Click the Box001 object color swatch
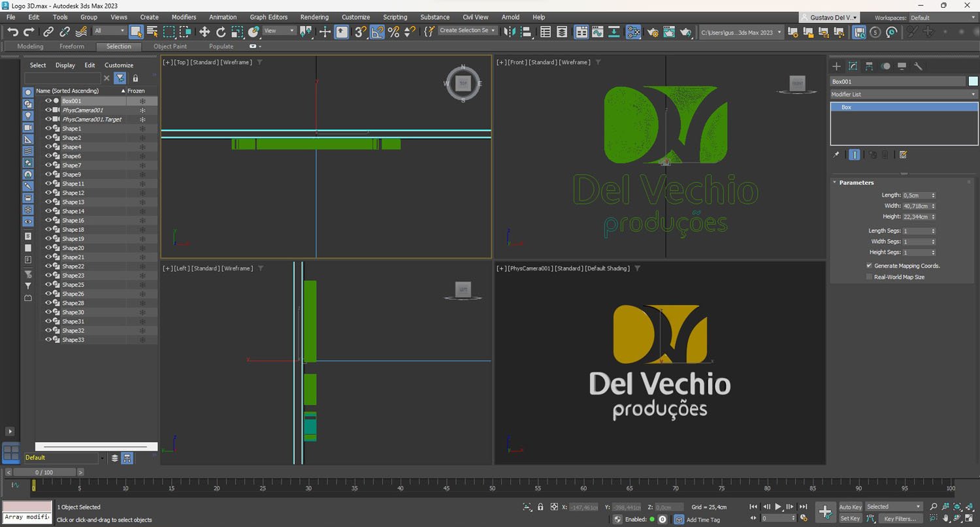The image size is (980, 527). 973,82
